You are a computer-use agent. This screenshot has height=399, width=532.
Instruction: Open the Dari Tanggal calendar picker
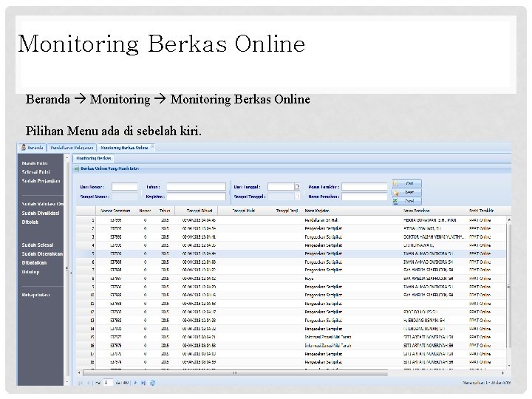[x=297, y=187]
